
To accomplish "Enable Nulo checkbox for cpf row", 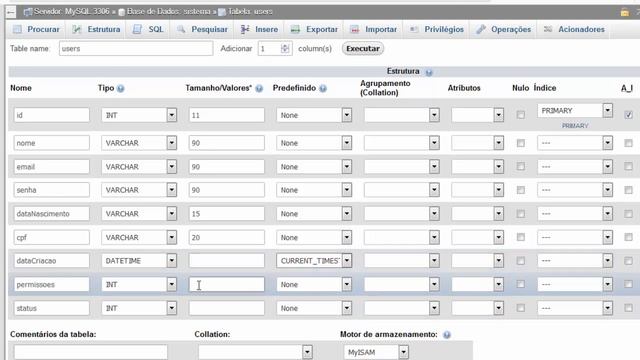I will point(520,237).
